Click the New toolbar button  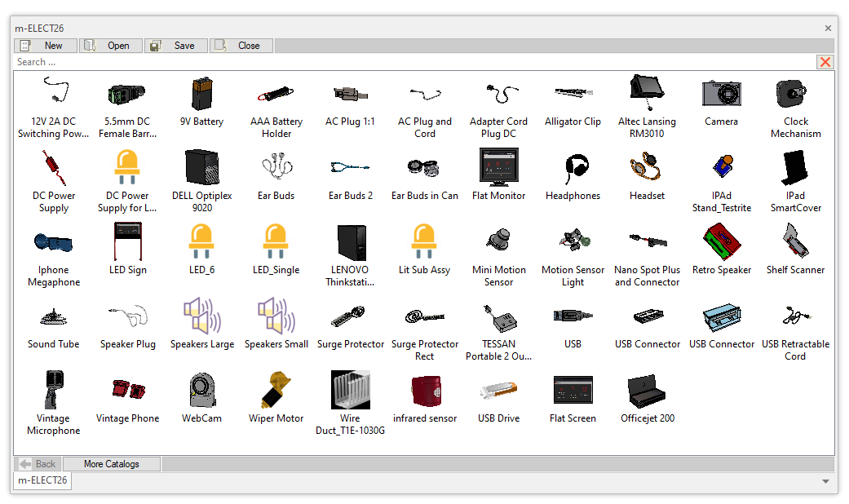tap(46, 46)
